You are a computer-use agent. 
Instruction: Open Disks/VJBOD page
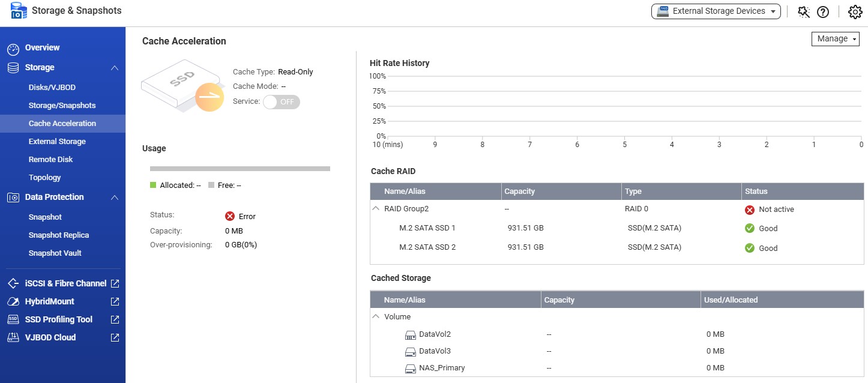tap(52, 88)
